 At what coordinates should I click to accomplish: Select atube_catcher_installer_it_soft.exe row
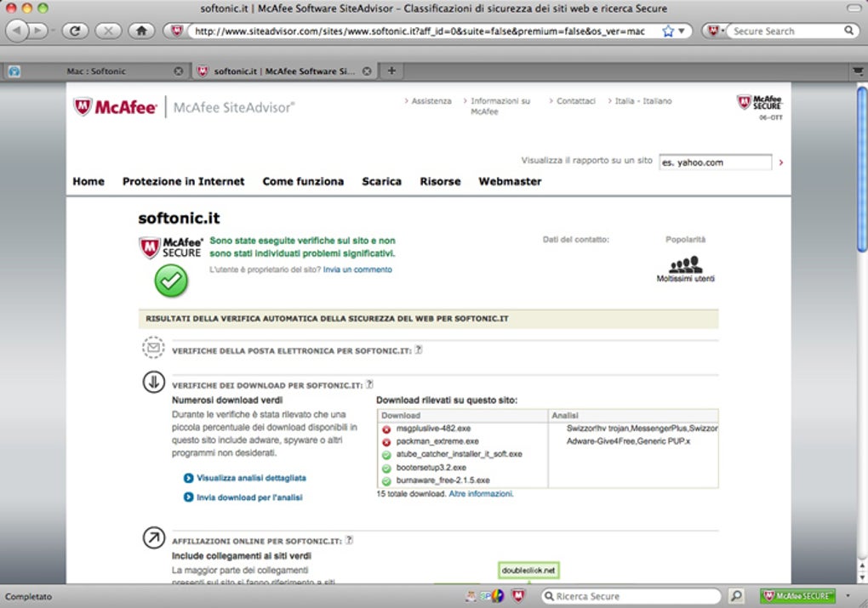pos(547,454)
